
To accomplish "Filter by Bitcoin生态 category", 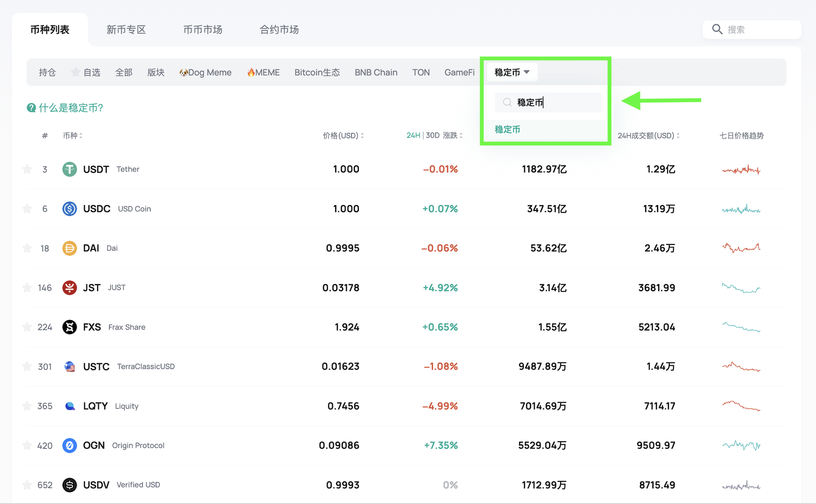I will (317, 72).
